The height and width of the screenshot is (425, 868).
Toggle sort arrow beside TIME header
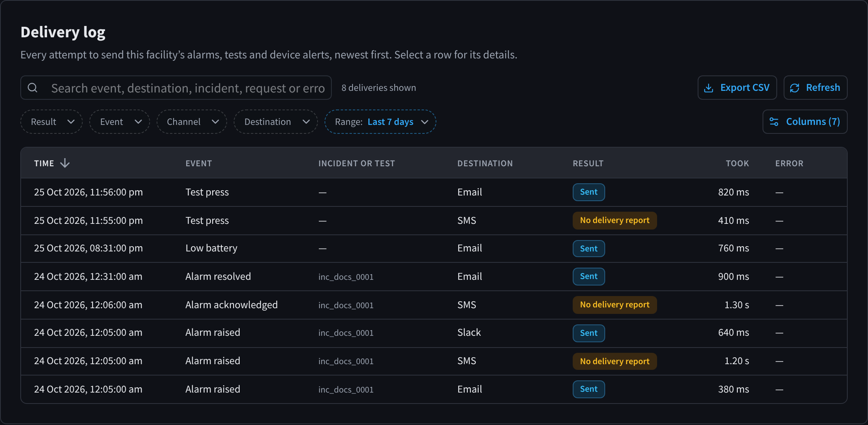coord(65,163)
